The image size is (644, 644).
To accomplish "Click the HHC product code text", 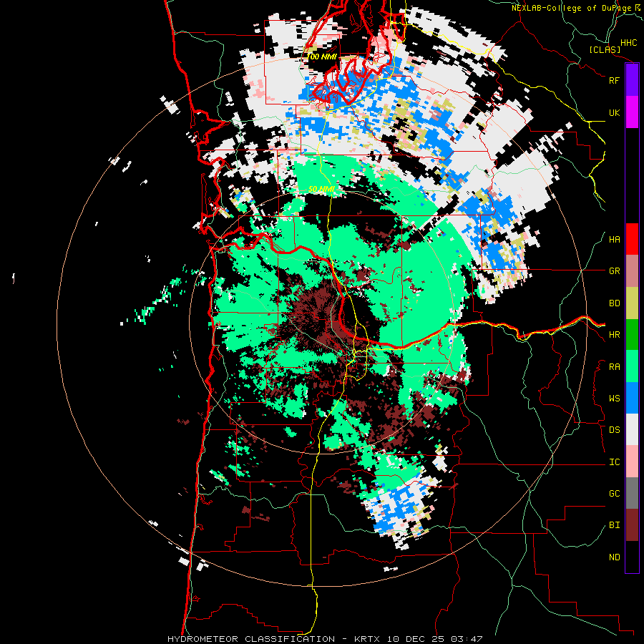I will click(x=628, y=43).
